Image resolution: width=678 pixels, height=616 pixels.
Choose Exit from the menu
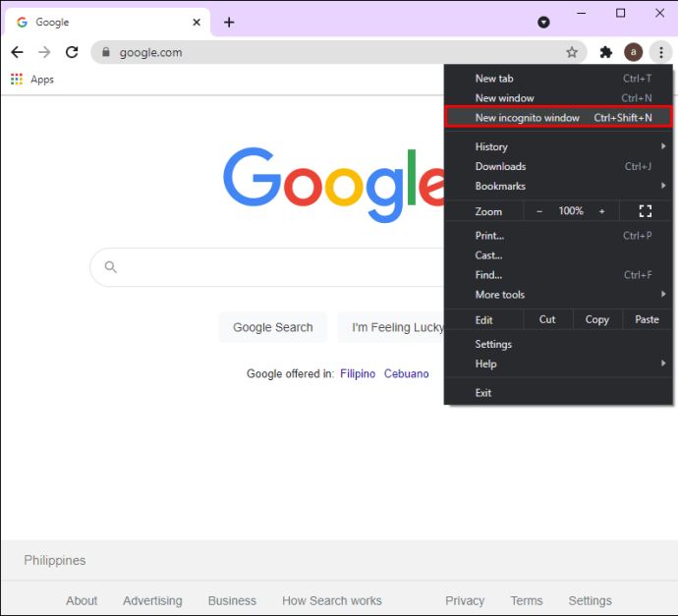[x=558, y=393]
